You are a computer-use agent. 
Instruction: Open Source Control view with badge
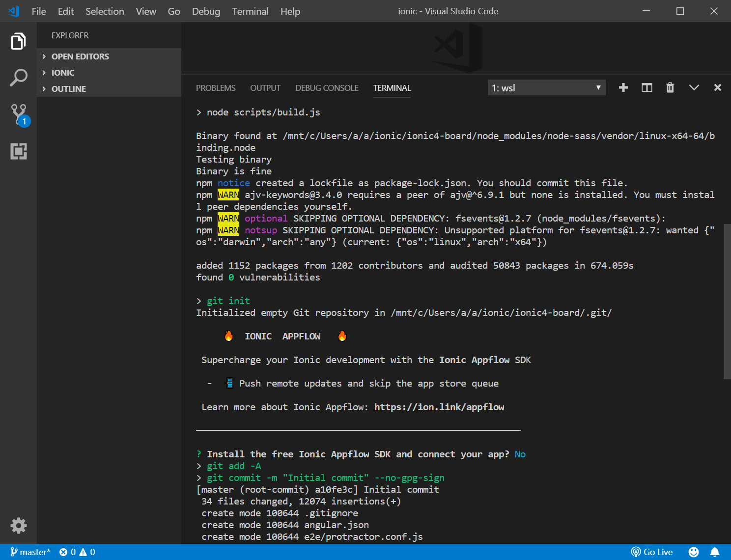pyautogui.click(x=19, y=114)
